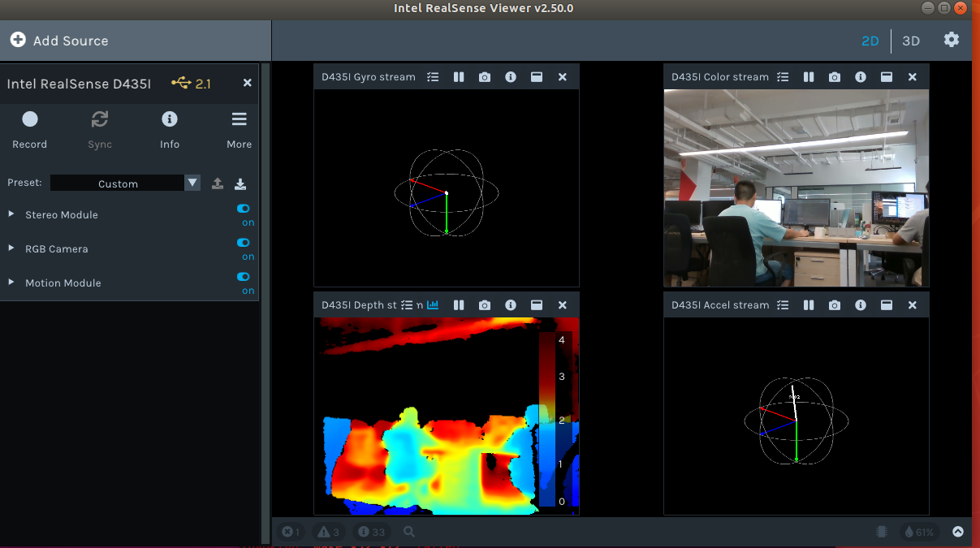Take a snapshot of Gyro stream
The height and width of the screenshot is (548, 980).
(485, 77)
